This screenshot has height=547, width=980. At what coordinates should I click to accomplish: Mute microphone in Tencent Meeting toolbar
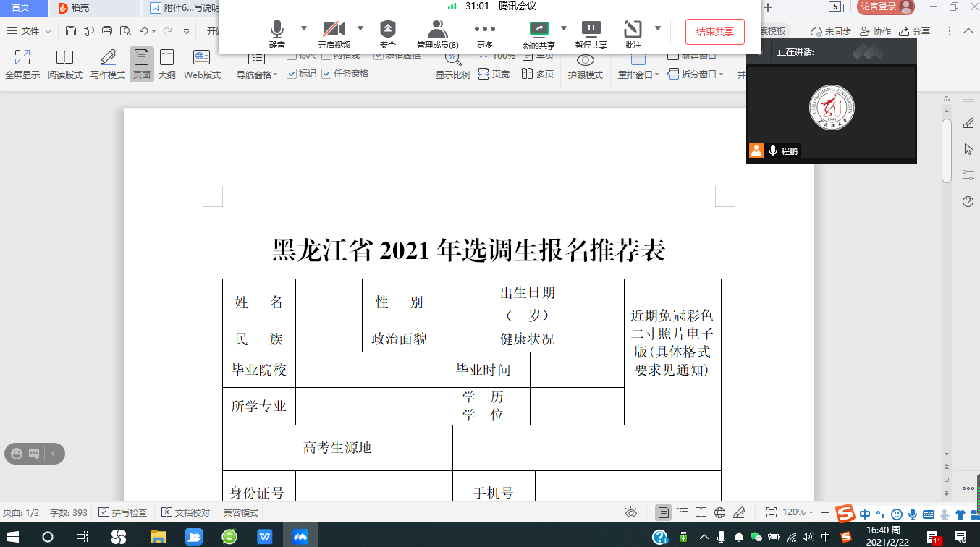[277, 34]
